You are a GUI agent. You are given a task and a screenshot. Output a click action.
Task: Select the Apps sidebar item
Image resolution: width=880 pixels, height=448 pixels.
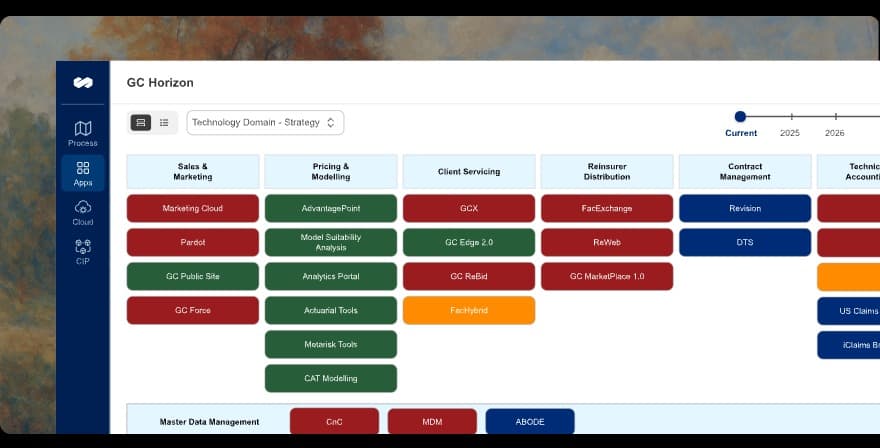click(83, 173)
